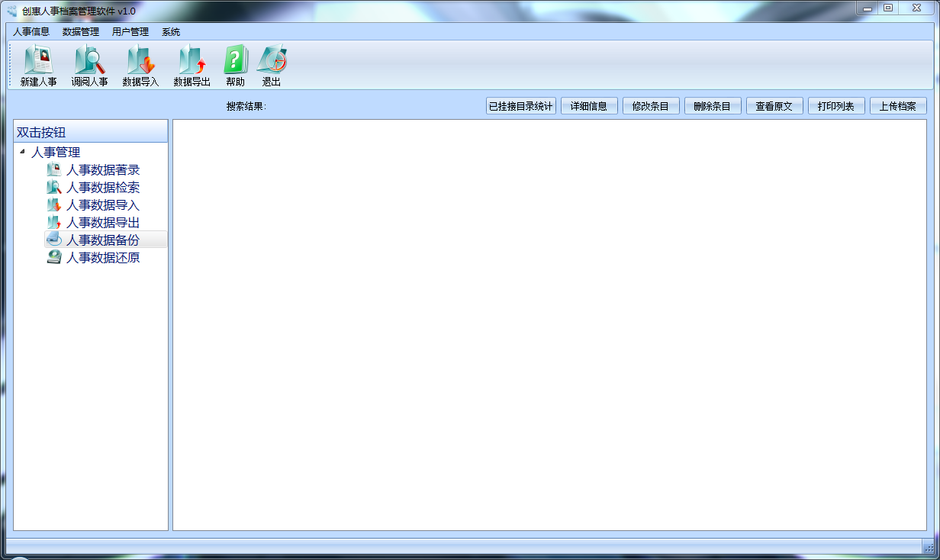Screen dimensions: 940x560
Task: Open the 用户管理 menu
Action: pyautogui.click(x=130, y=32)
